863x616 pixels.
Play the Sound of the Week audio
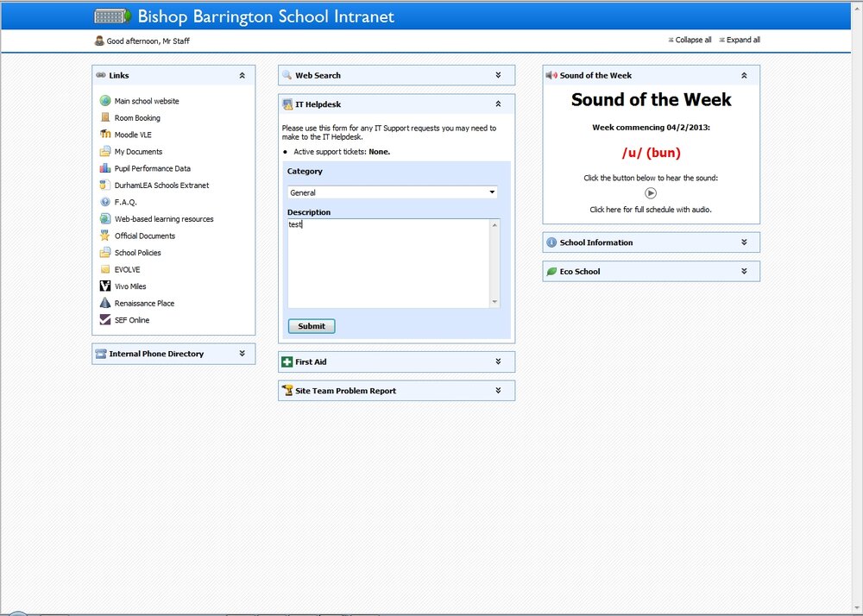(x=651, y=193)
